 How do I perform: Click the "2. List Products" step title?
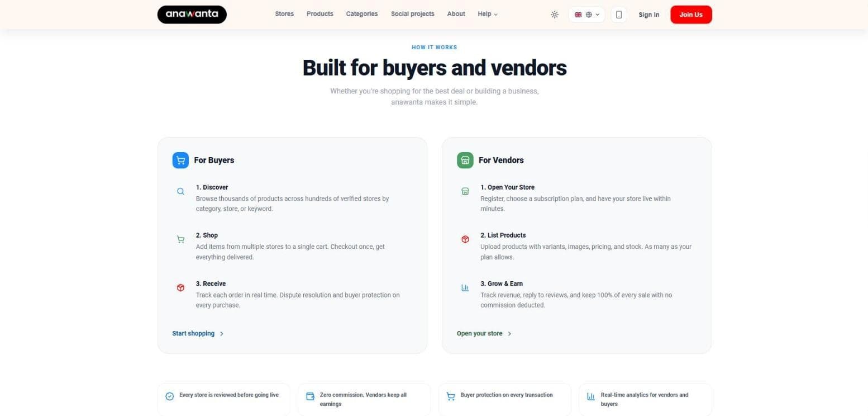(503, 235)
